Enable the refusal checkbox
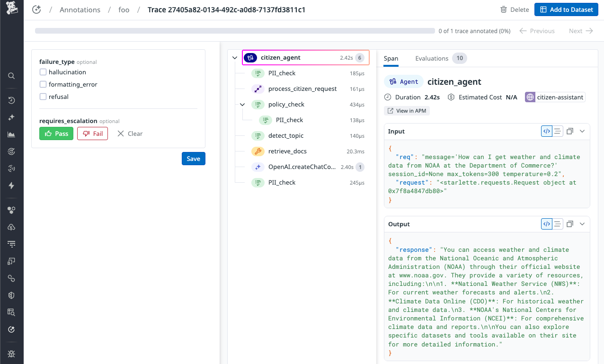 (43, 97)
